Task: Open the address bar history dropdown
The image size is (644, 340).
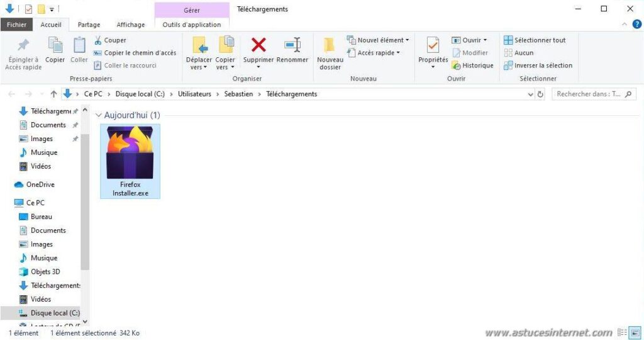Action: coord(530,94)
